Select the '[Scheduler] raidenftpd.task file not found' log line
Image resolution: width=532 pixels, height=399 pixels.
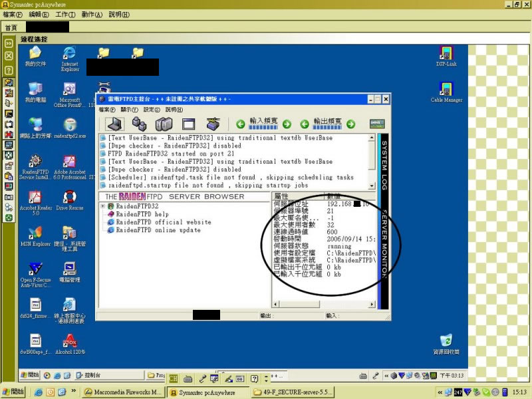pyautogui.click(x=231, y=177)
